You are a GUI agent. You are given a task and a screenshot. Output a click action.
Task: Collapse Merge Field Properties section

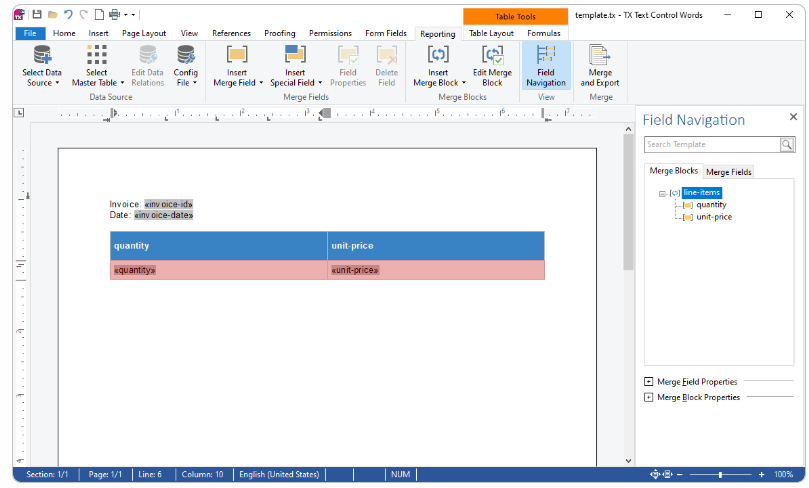point(649,382)
